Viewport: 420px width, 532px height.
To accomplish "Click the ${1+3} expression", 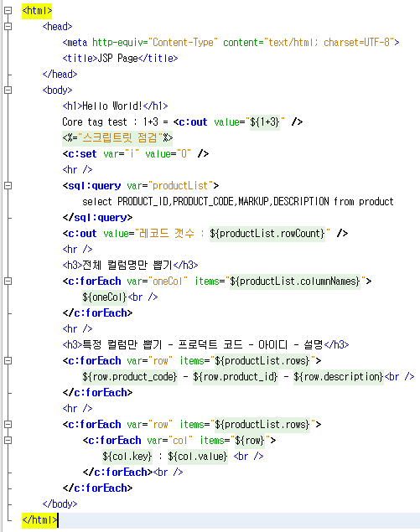I will tap(265, 122).
